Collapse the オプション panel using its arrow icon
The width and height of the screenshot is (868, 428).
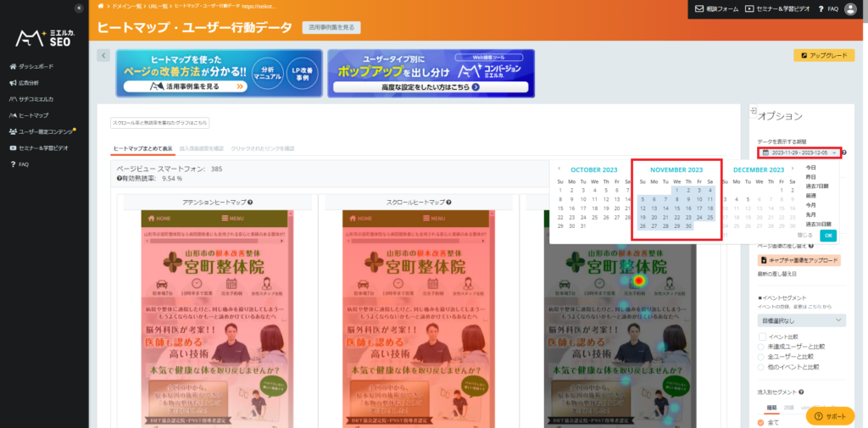click(x=753, y=112)
